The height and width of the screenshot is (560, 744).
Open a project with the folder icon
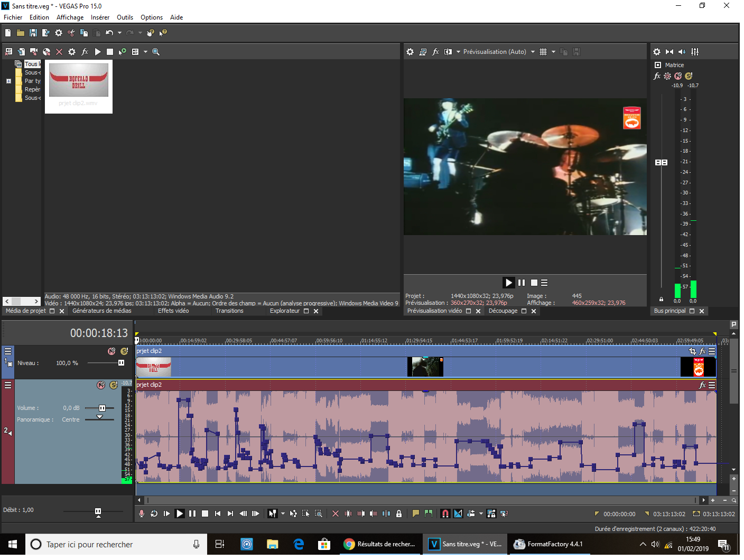21,33
